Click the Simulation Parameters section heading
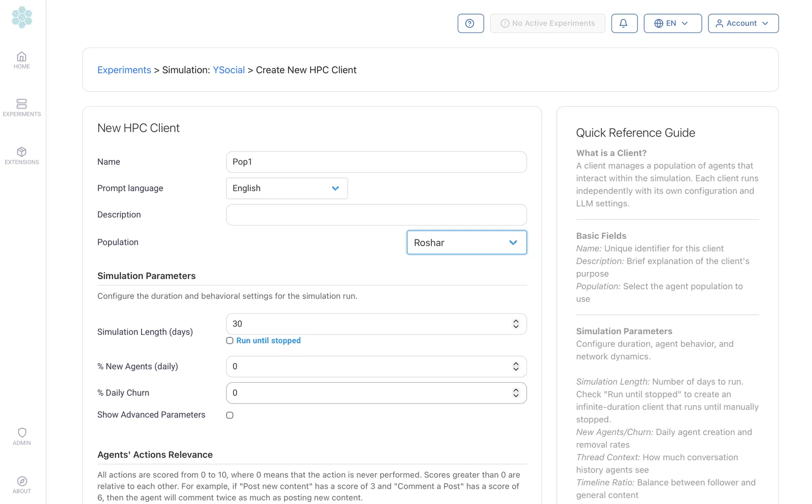The width and height of the screenshot is (812, 504). (x=147, y=276)
